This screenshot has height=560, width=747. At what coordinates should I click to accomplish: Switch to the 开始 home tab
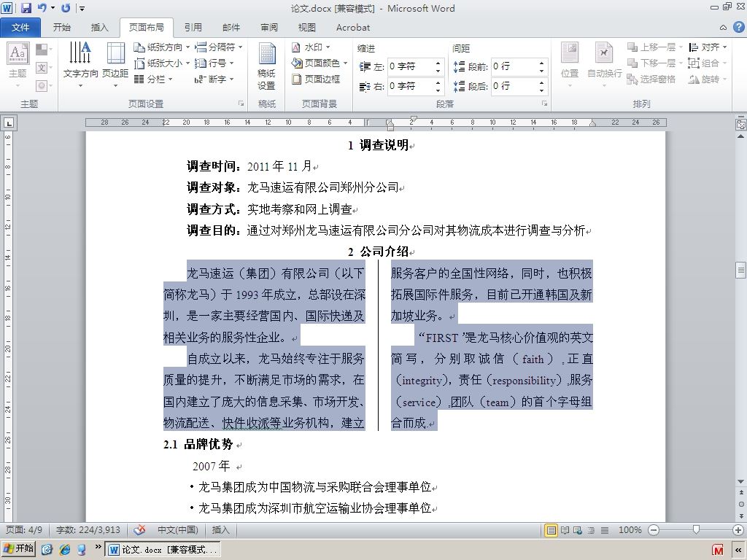pyautogui.click(x=61, y=28)
